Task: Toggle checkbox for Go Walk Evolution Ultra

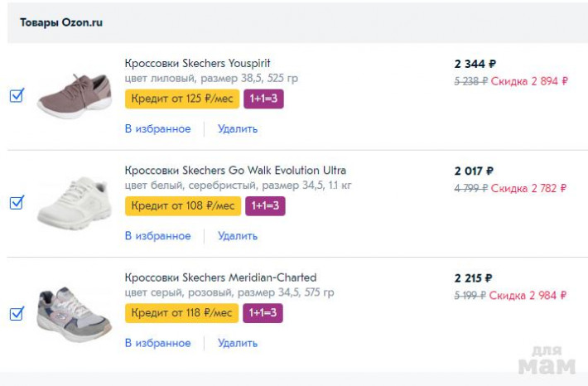Action: [x=17, y=202]
